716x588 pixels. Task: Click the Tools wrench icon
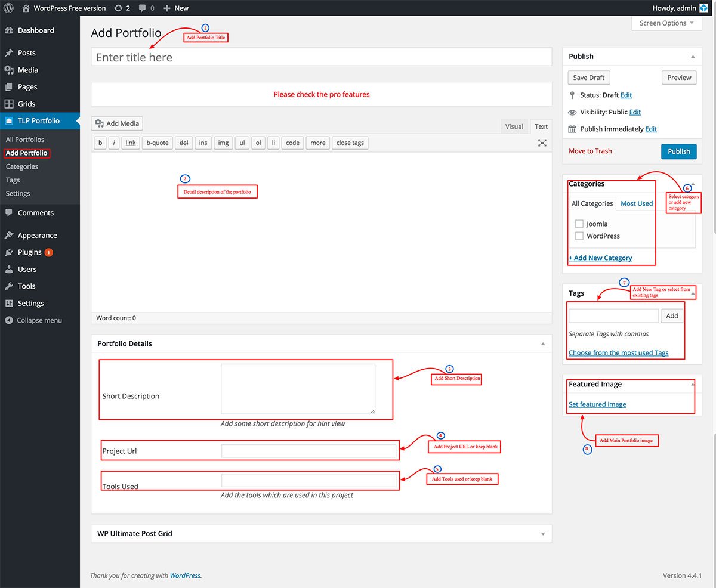click(x=9, y=286)
